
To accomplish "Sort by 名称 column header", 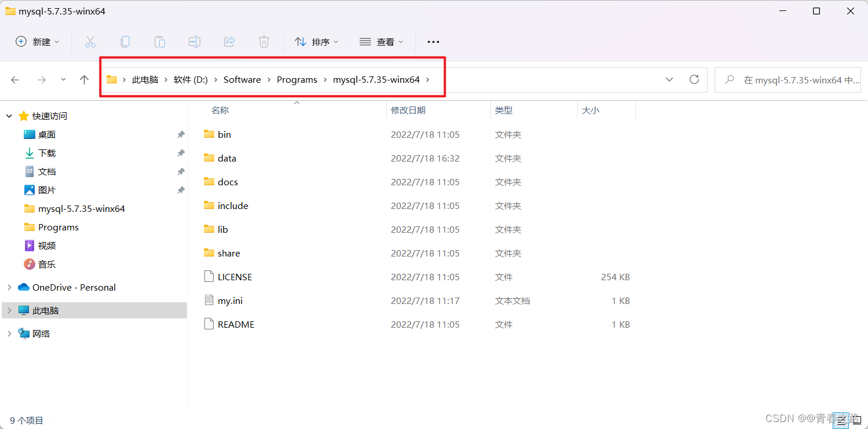I will pyautogui.click(x=220, y=110).
